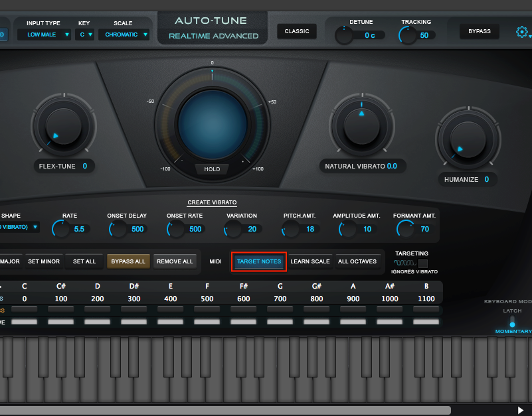This screenshot has height=416, width=532.
Task: Click the Humanize knob
Action: [468, 139]
